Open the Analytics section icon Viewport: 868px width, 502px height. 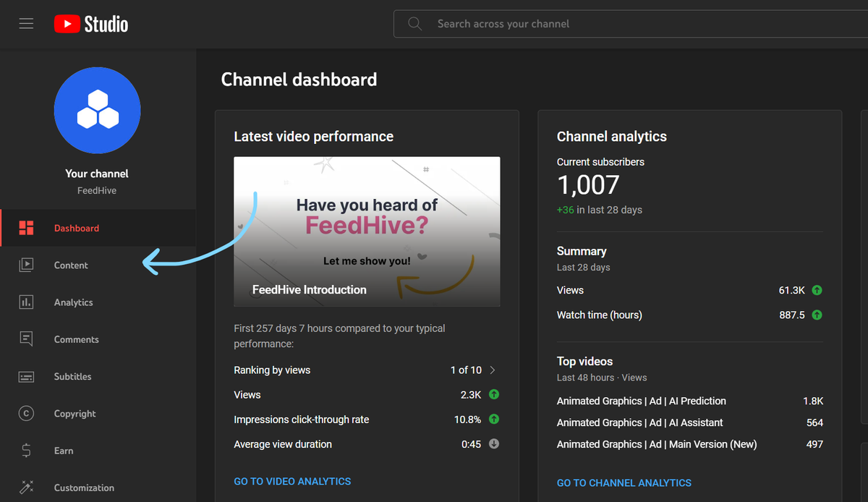(x=26, y=302)
